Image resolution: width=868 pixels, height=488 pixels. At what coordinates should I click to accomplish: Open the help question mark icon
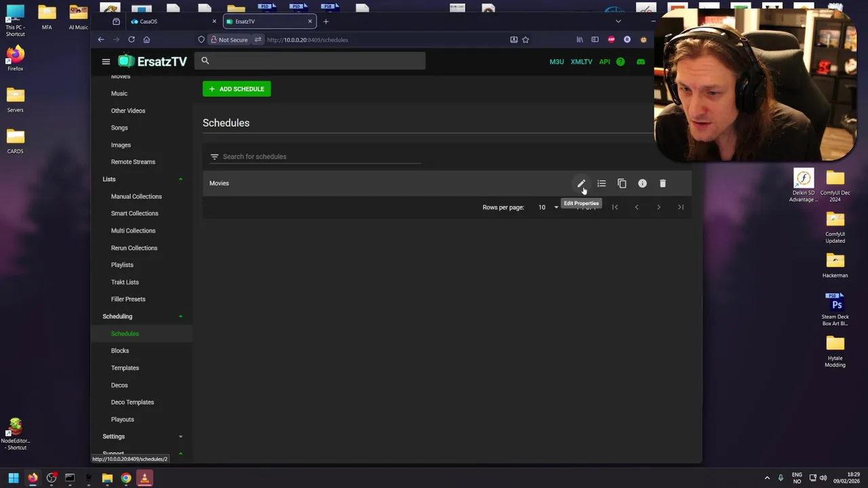pyautogui.click(x=620, y=62)
